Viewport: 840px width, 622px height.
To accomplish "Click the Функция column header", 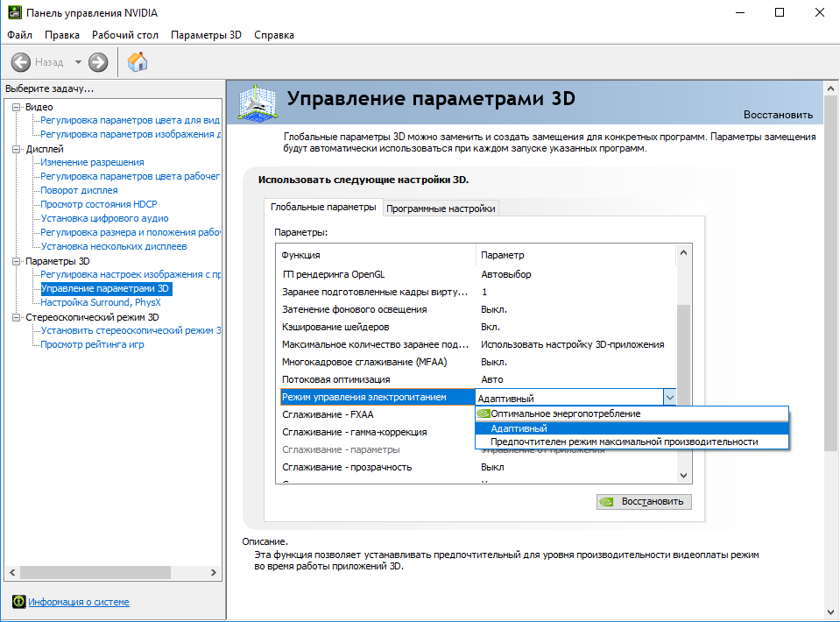I will click(377, 255).
